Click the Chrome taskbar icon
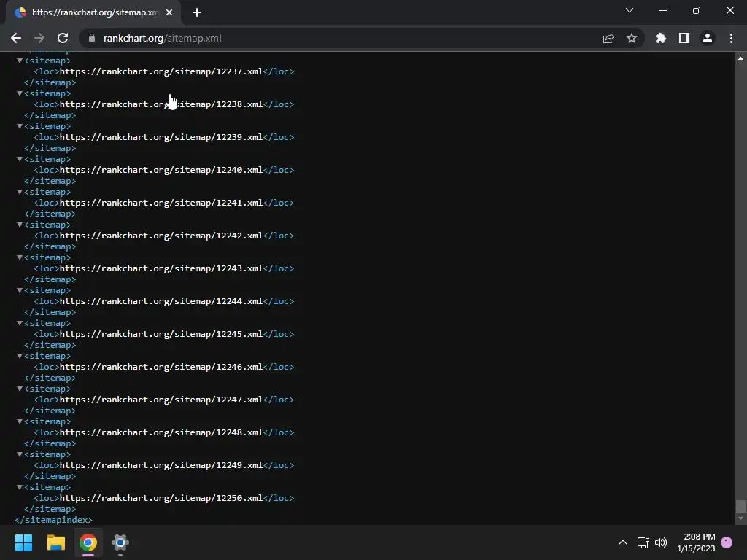 coord(88,542)
